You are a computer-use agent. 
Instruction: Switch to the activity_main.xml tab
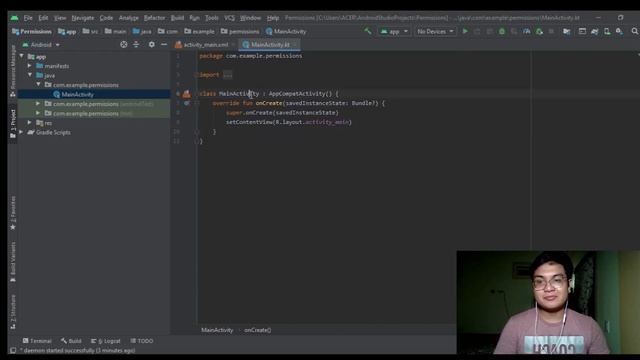tap(205, 44)
